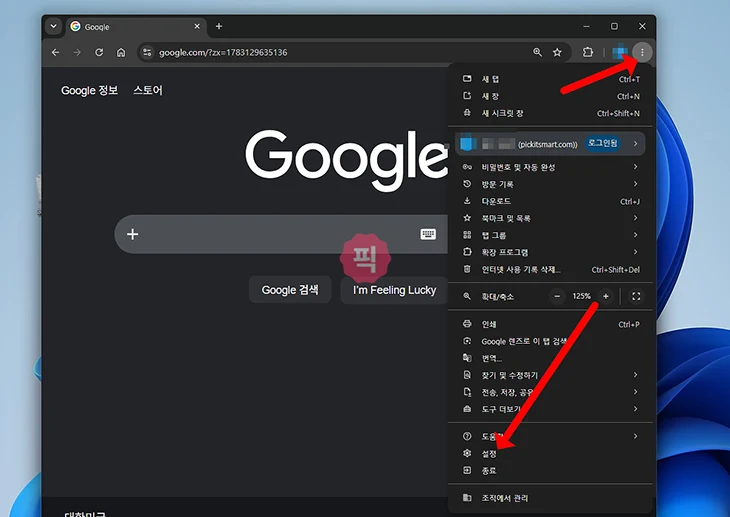This screenshot has height=517, width=730.
Task: Click the 새 시크릿 창 incognito icon
Action: [467, 113]
